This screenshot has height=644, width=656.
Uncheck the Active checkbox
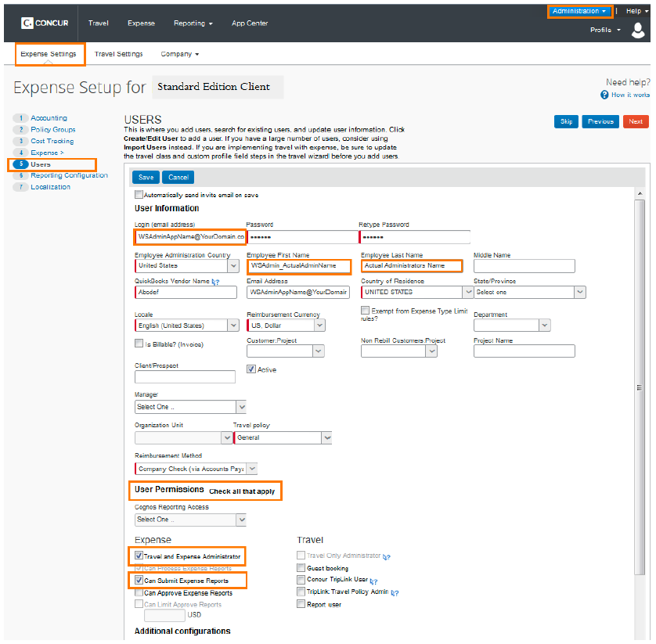tap(251, 369)
